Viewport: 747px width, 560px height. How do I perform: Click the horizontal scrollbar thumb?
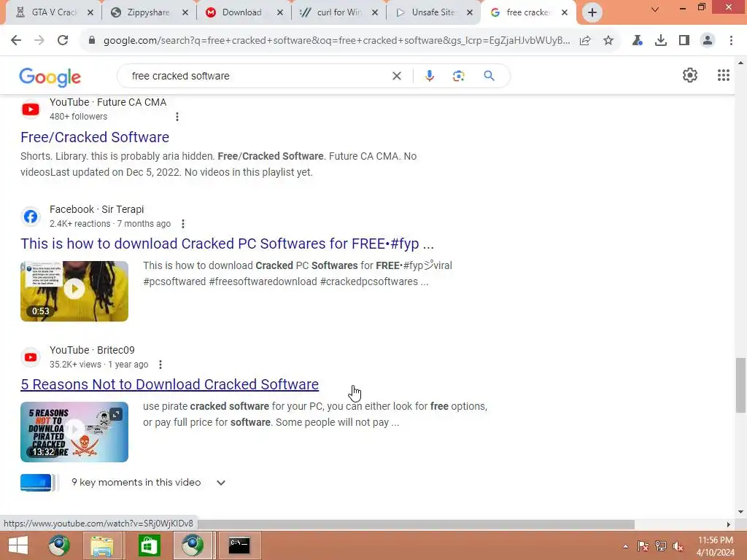coord(416,524)
